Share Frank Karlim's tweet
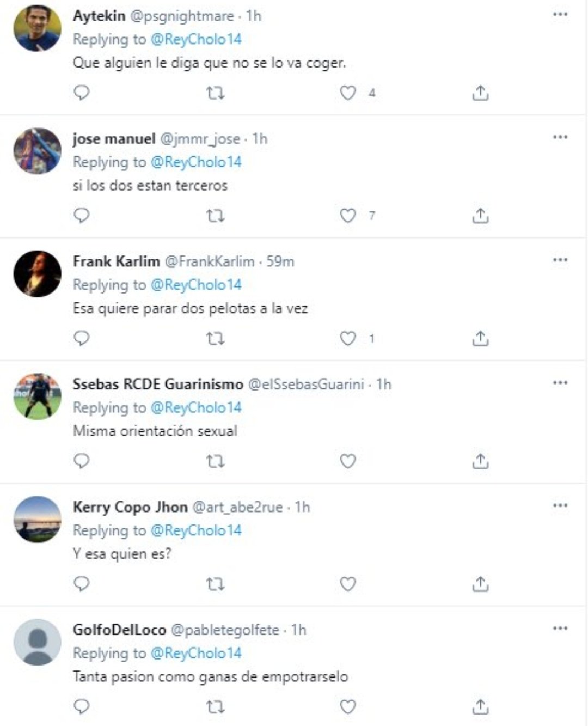 [480, 339]
